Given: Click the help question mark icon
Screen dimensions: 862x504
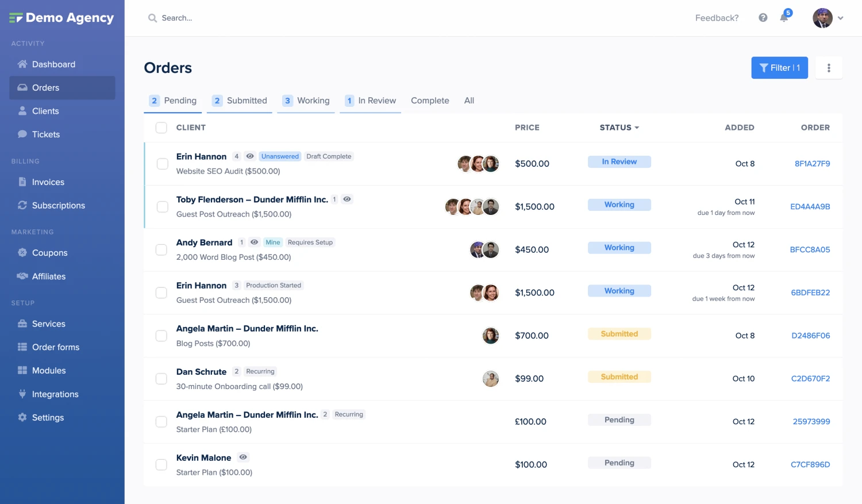Looking at the screenshot, I should (763, 18).
